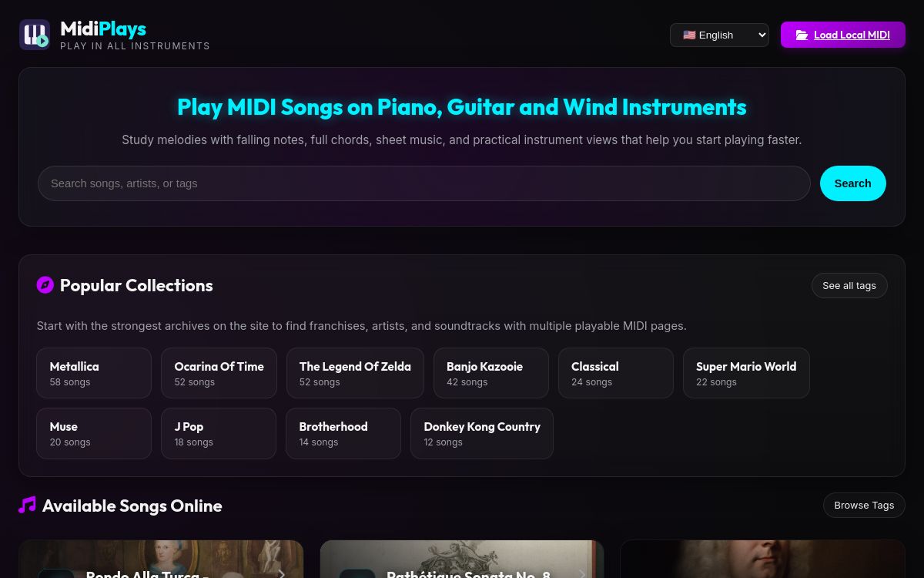
Task: Open the English language dropdown
Action: (719, 35)
